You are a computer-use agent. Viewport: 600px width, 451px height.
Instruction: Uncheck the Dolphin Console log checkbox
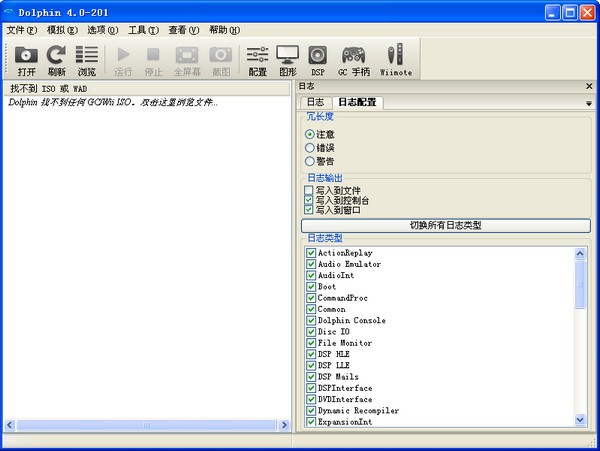coord(311,321)
